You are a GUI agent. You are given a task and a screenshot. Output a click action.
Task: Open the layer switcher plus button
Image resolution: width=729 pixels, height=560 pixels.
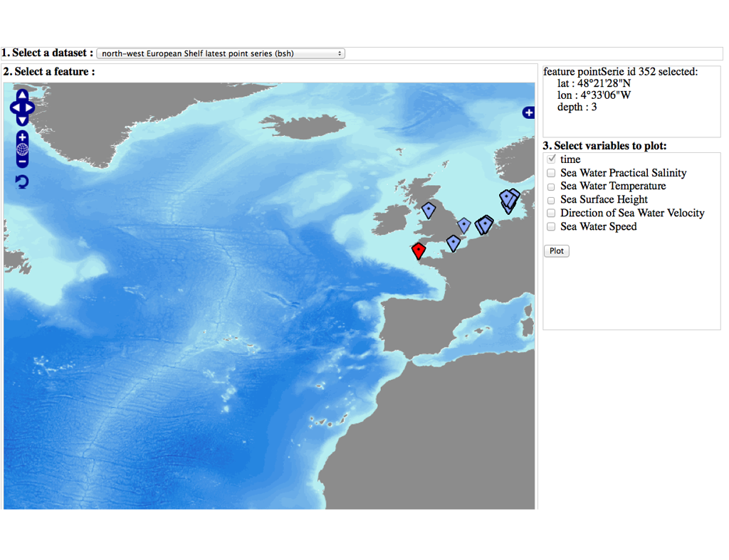tap(528, 112)
